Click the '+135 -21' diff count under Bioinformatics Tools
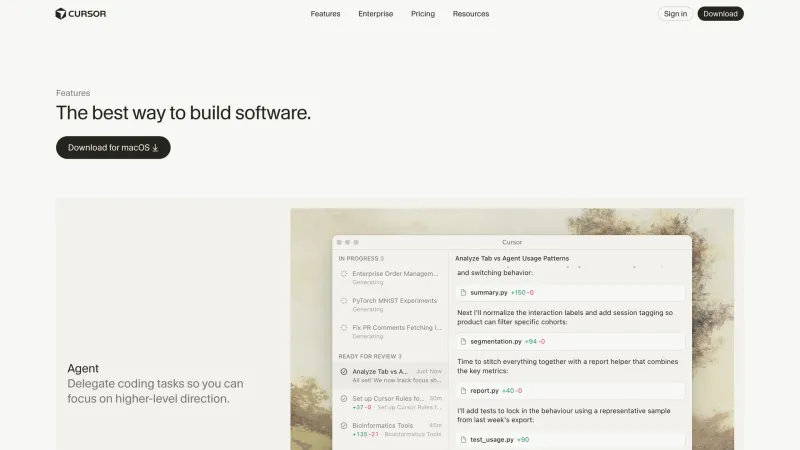This screenshot has width=800, height=450. tap(365, 435)
